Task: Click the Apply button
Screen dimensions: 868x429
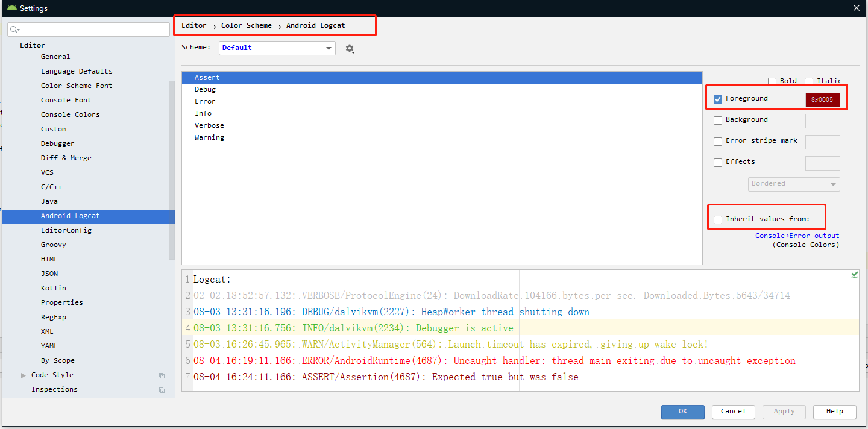Action: click(784, 412)
